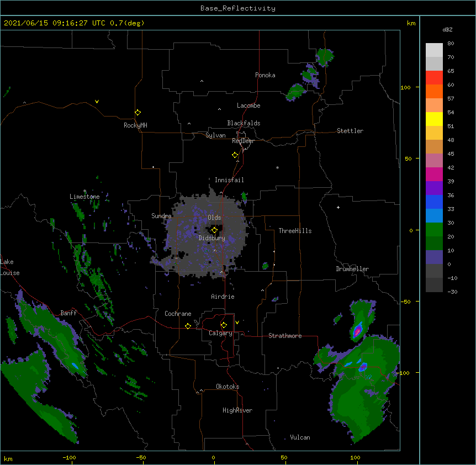Click the 80 value on dBZ scale
The width and height of the screenshot is (476, 465).
tap(451, 44)
